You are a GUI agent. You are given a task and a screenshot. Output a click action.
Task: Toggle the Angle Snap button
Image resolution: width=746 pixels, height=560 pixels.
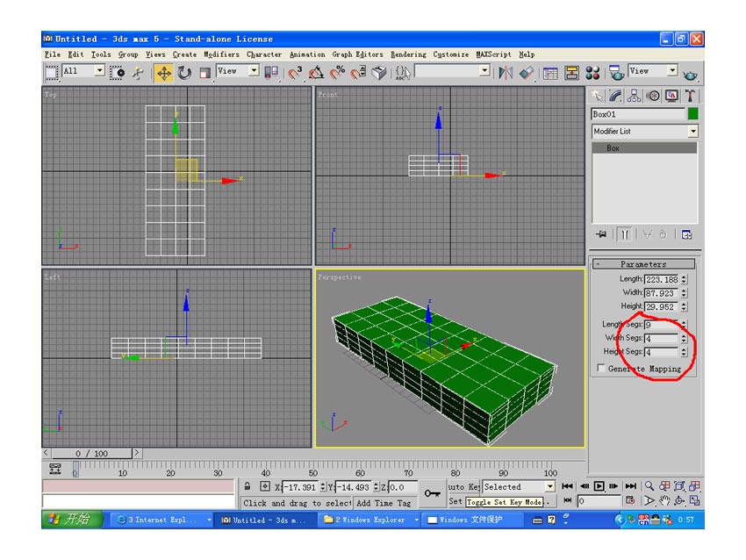(316, 73)
